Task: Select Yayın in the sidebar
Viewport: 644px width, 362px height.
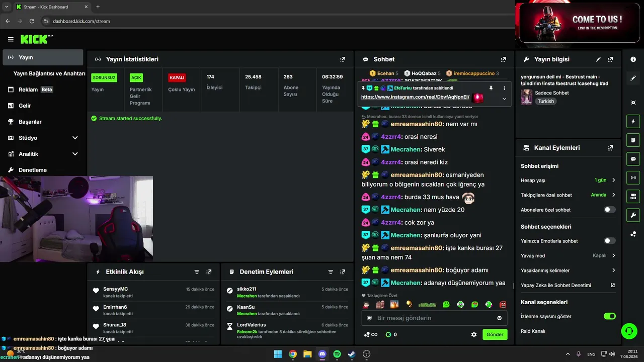Action: point(43,57)
